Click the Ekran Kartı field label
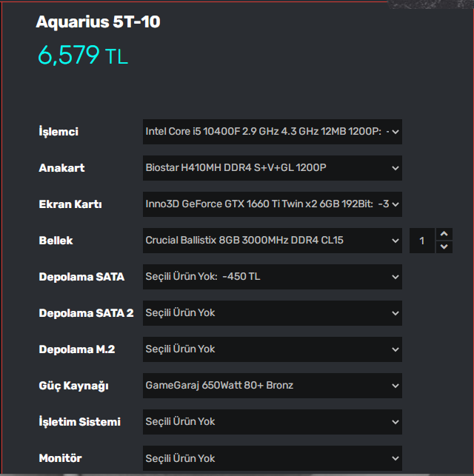 pyautogui.click(x=70, y=204)
